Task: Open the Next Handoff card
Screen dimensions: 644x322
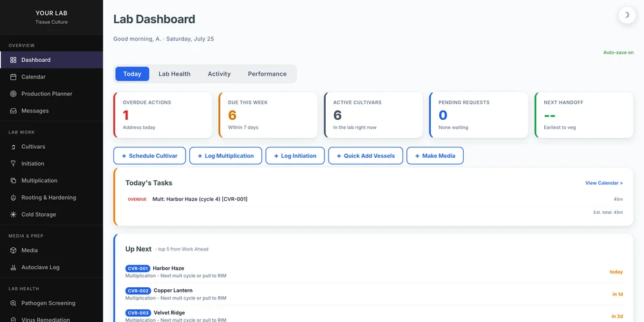Action: tap(584, 115)
